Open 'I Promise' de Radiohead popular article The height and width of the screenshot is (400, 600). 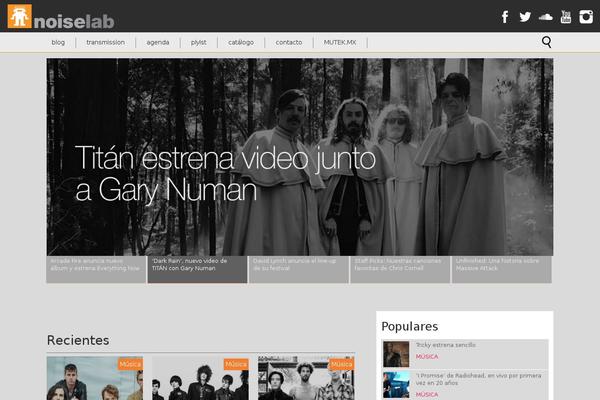tap(478, 379)
